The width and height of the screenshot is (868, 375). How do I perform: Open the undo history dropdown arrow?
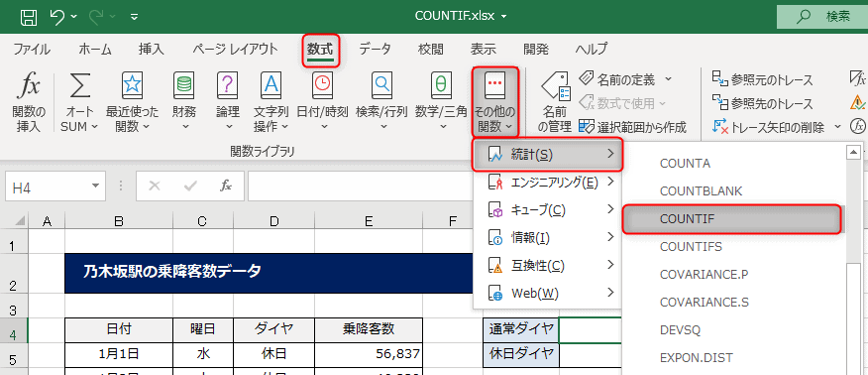pos(74,17)
